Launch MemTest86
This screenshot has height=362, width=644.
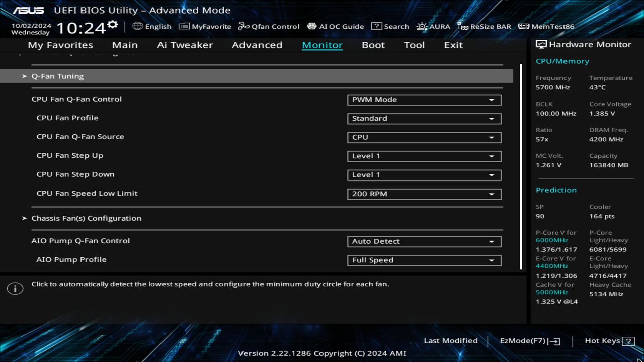(x=545, y=26)
